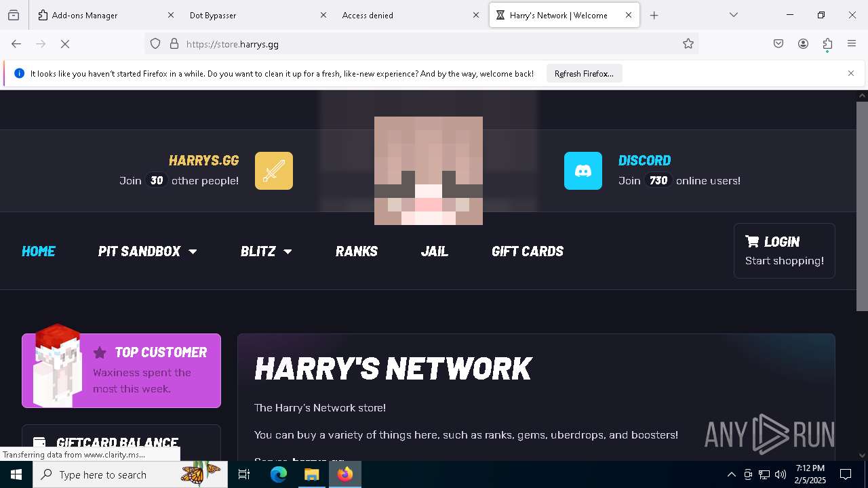Click the TOP CUSTOMER card
The height and width of the screenshot is (488, 868).
[121, 371]
